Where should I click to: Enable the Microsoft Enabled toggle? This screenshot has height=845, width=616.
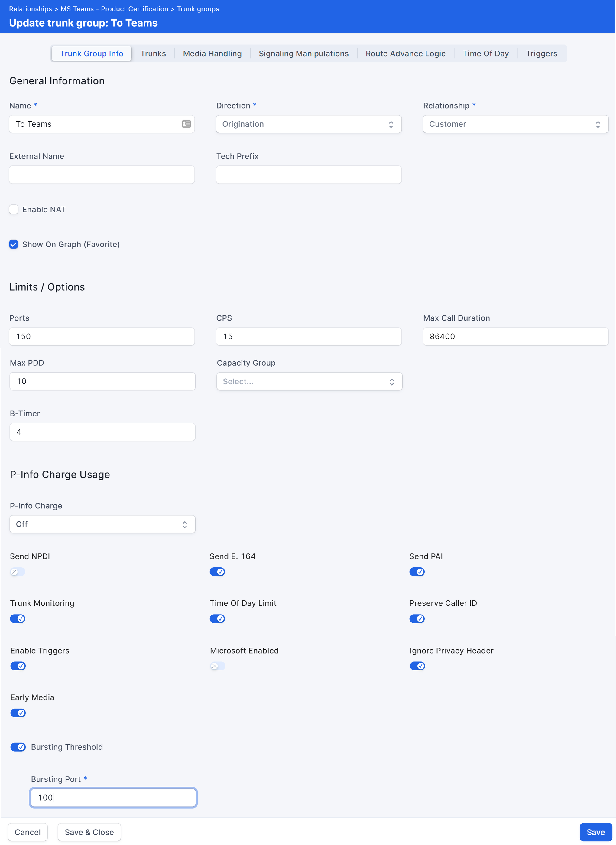(217, 666)
